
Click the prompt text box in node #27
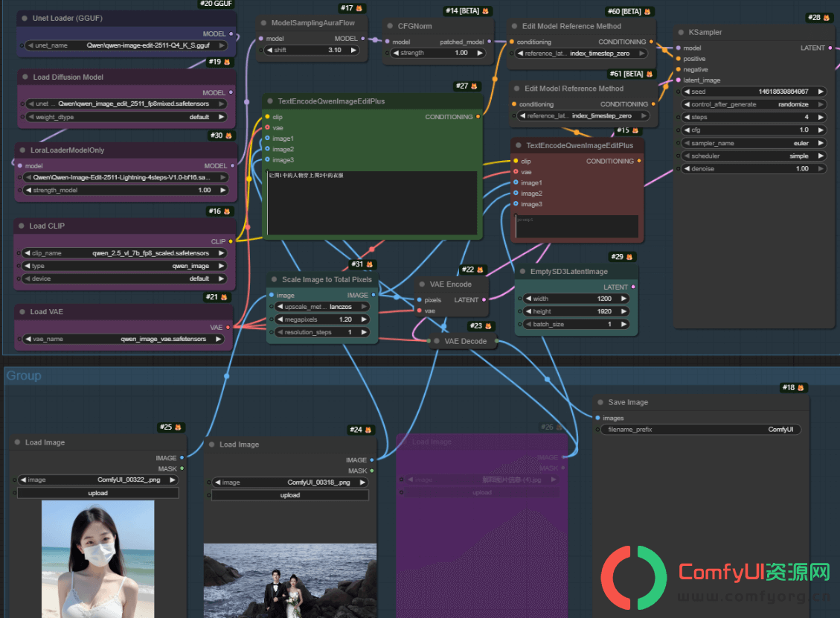coord(372,203)
